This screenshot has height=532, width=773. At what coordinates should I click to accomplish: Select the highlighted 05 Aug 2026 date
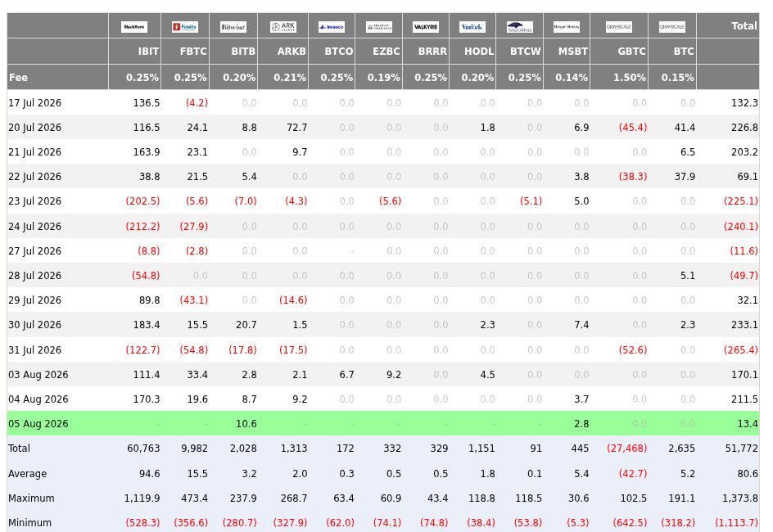38,424
